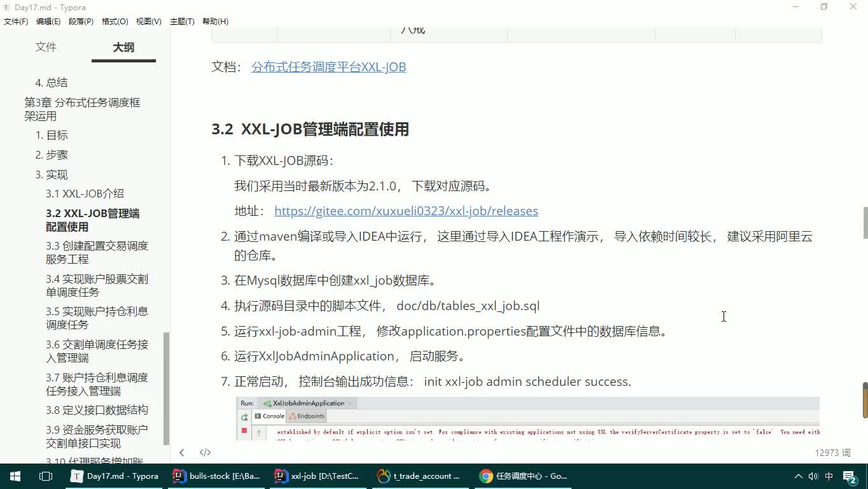Show hidden tray icons chevron

[x=798, y=476]
